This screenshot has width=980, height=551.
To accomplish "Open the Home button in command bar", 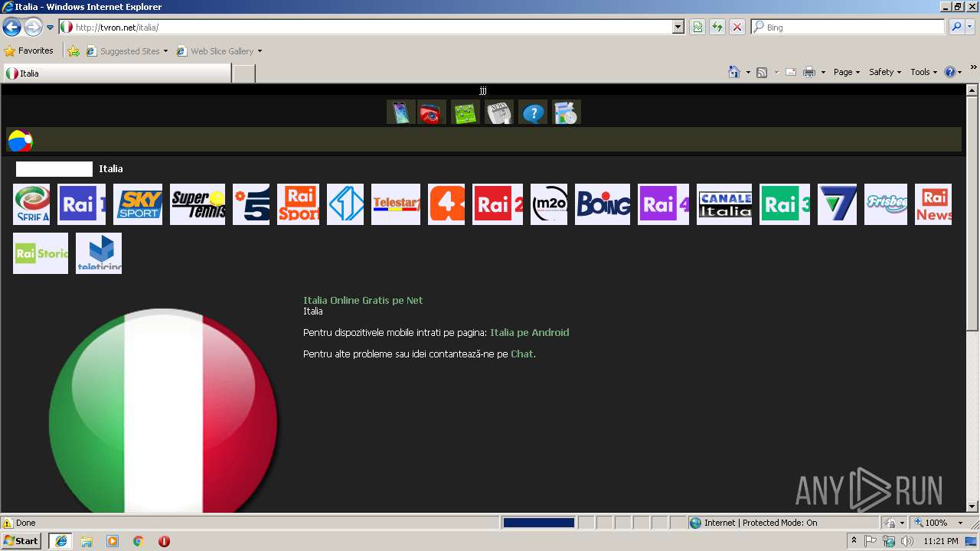I will coord(733,72).
